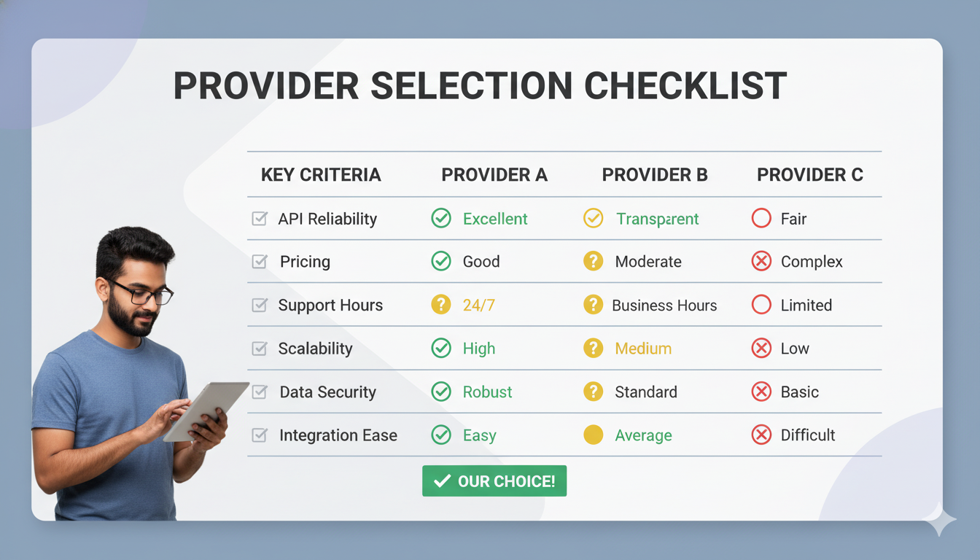Toggle the Integration Ease checkbox
Image resolution: width=980 pixels, height=560 pixels.
point(260,435)
